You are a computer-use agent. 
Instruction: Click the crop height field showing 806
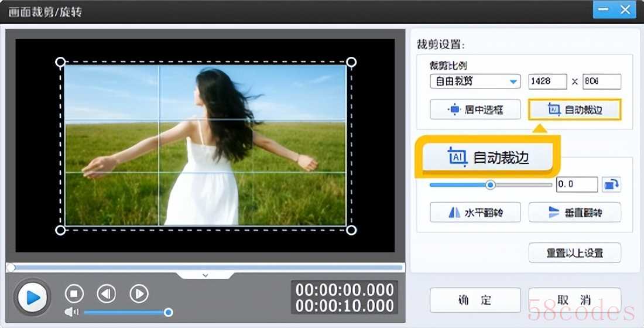coord(601,81)
